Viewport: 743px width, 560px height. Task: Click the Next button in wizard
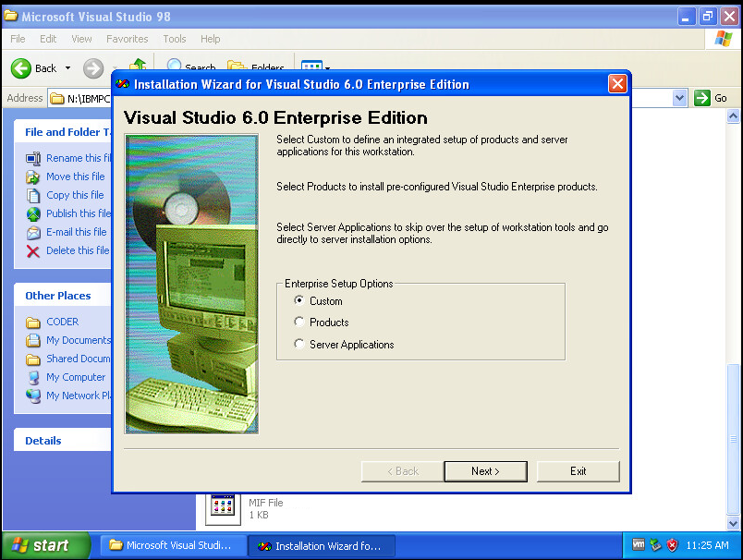point(485,471)
